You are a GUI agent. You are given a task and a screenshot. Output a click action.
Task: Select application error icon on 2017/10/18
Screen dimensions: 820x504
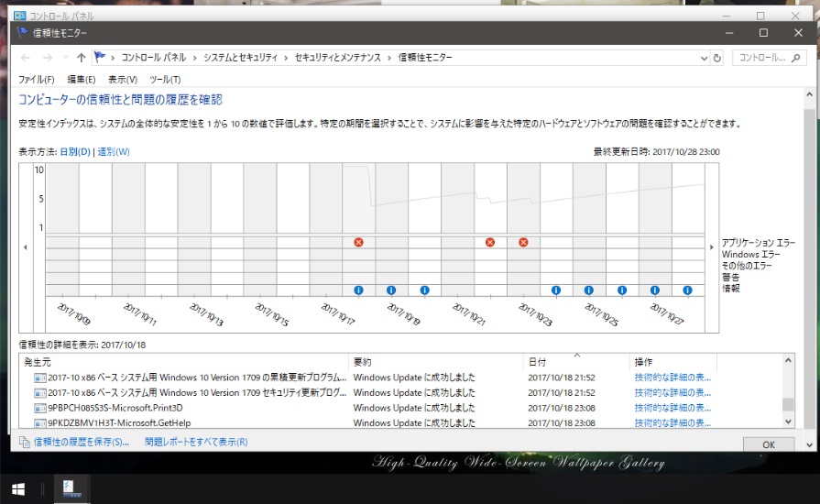click(358, 242)
